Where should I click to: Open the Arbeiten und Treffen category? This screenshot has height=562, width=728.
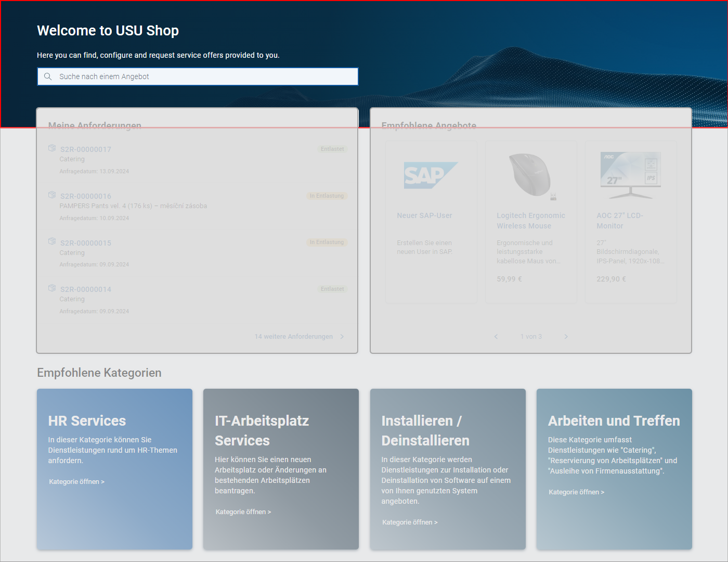coord(576,492)
